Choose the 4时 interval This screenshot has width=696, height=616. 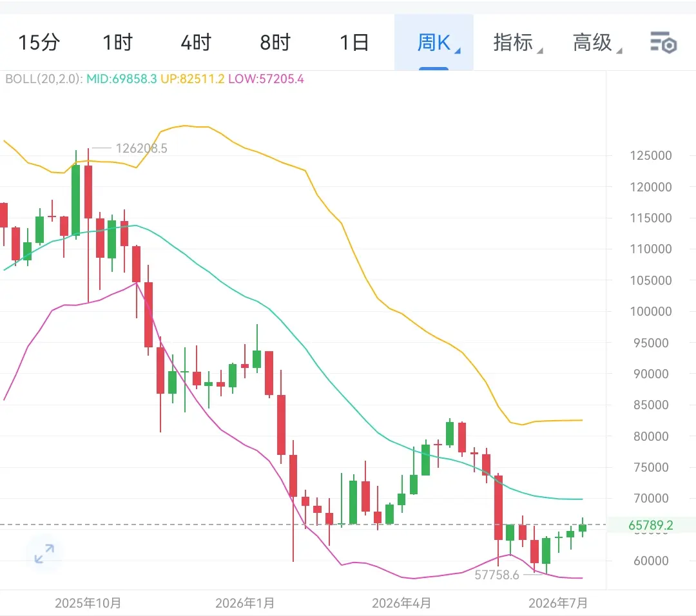(x=196, y=43)
